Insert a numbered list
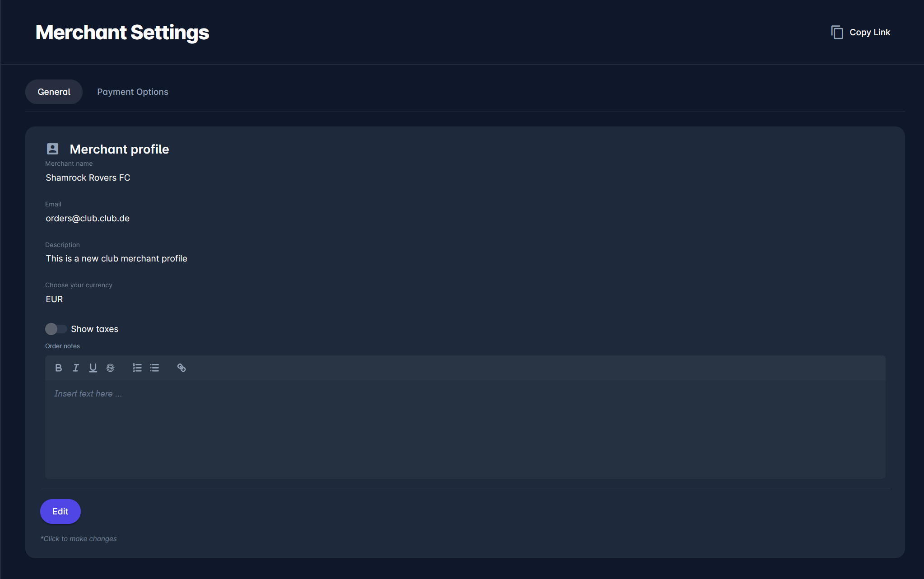 coord(137,368)
